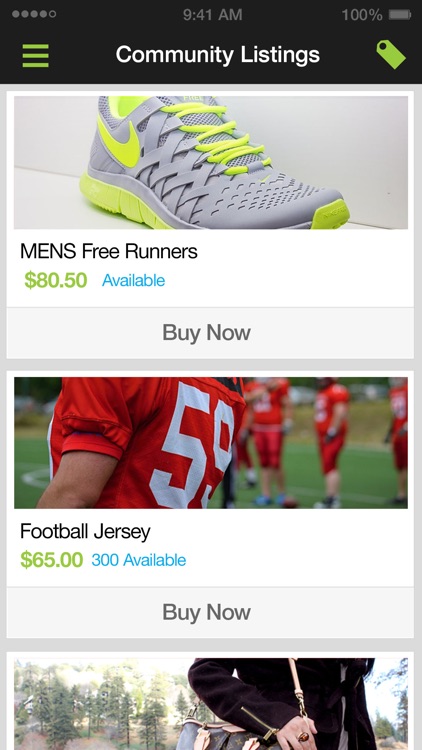Tap the signal strength dots

(34, 14)
